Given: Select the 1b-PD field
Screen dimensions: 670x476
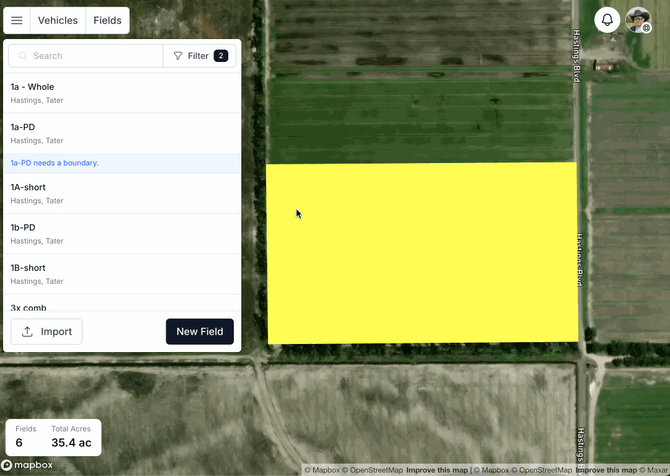Looking at the screenshot, I should pos(122,233).
